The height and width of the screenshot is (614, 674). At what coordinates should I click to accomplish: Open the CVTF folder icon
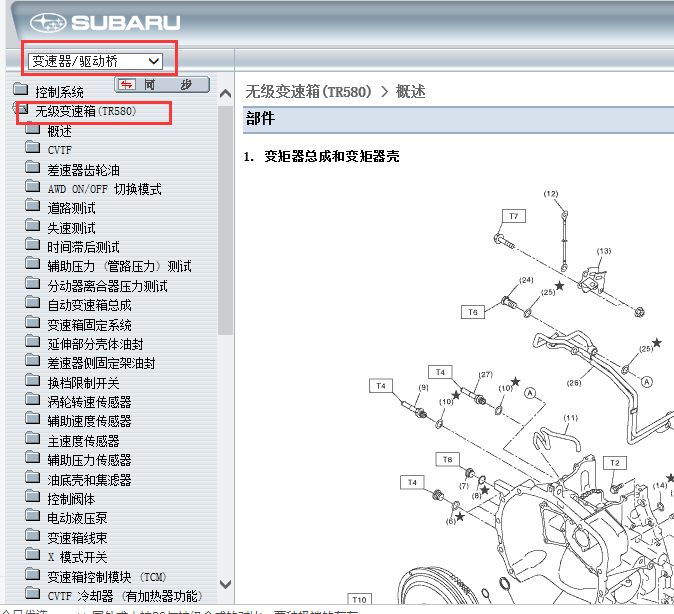click(x=32, y=147)
